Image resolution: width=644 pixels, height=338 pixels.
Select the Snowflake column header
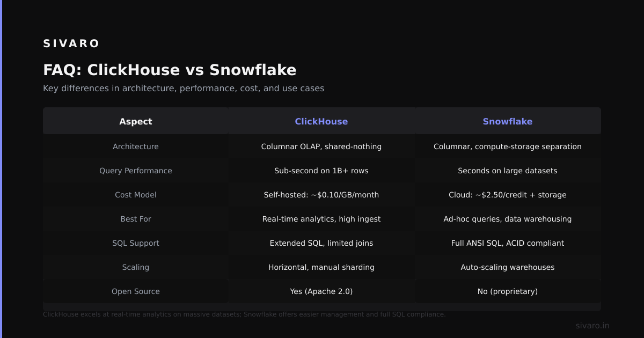(508, 122)
